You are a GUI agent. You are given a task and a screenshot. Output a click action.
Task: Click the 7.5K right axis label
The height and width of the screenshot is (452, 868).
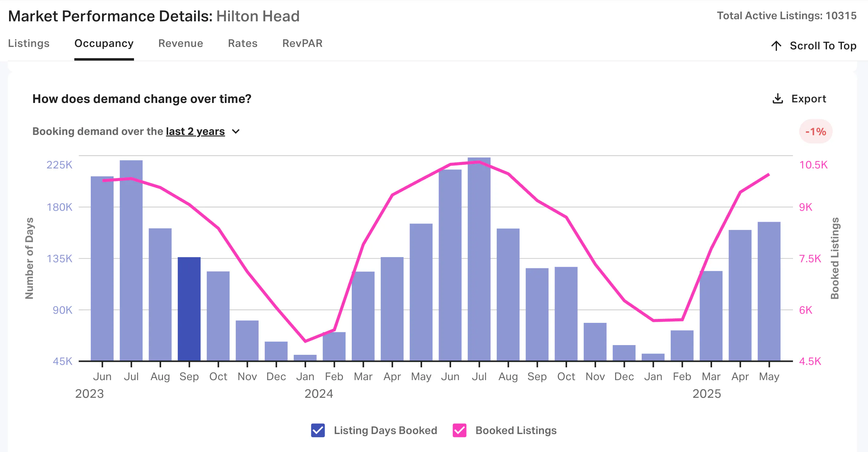point(810,259)
